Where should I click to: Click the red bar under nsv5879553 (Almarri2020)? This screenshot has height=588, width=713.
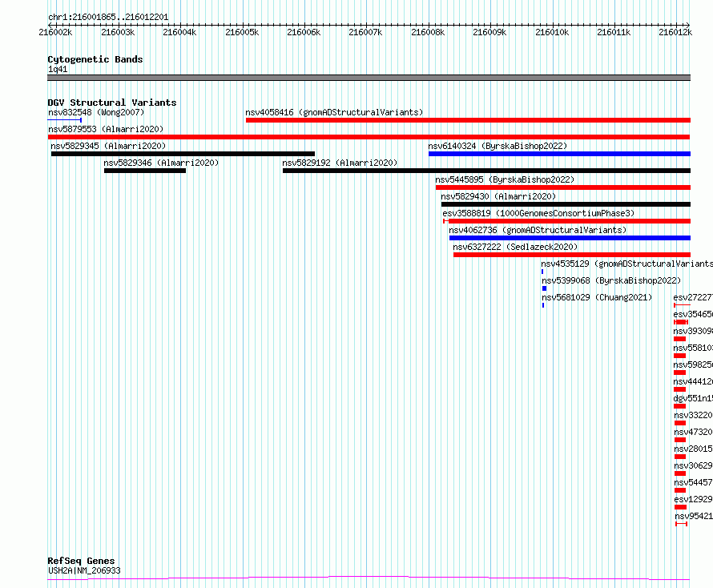pos(369,137)
